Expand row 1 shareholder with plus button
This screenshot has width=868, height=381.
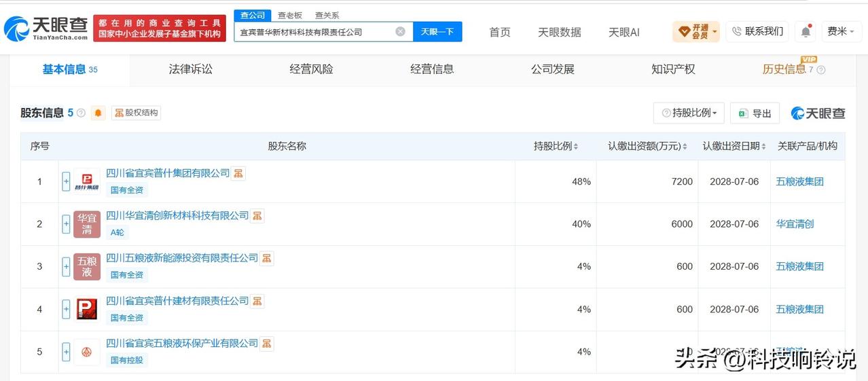coord(66,181)
